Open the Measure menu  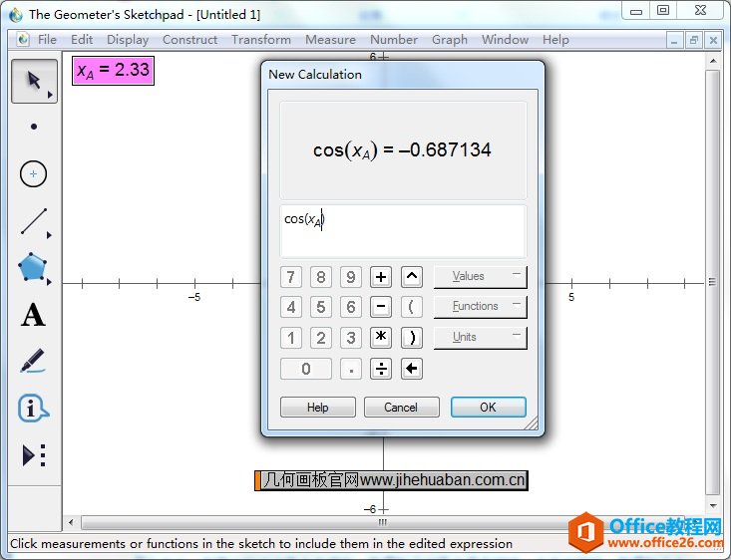330,40
